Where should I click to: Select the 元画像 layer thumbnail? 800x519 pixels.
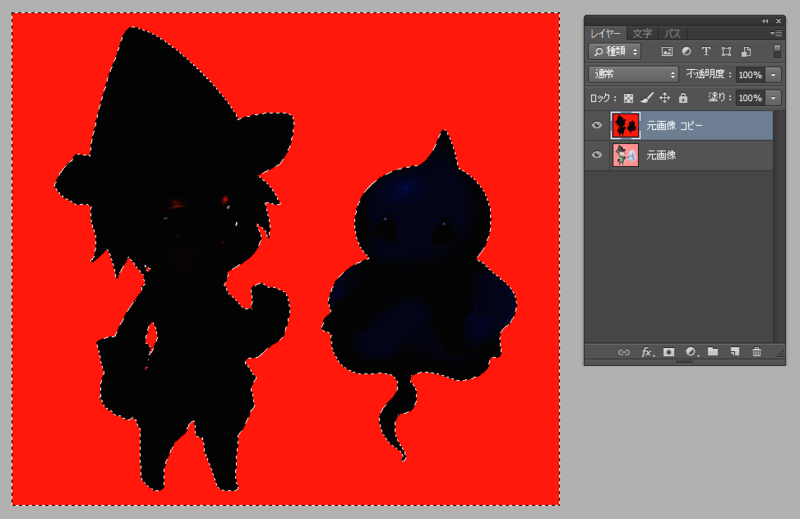[x=626, y=155]
